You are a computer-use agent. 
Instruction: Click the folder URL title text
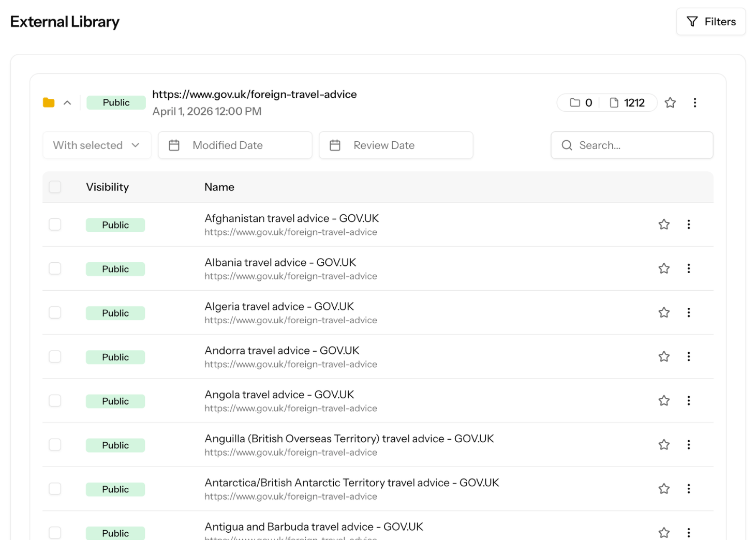(x=254, y=94)
